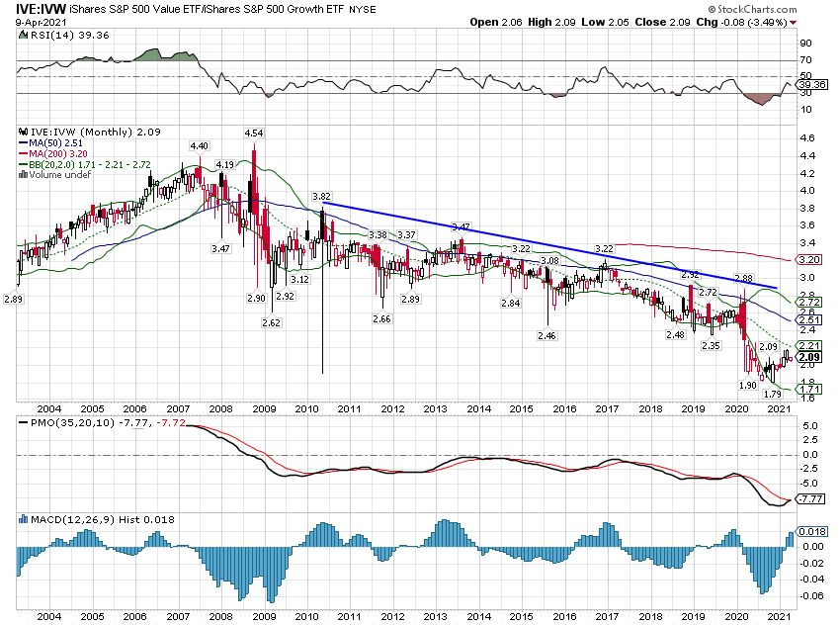Click the 2.46 low price label
Image resolution: width=840 pixels, height=626 pixels.
click(x=546, y=335)
